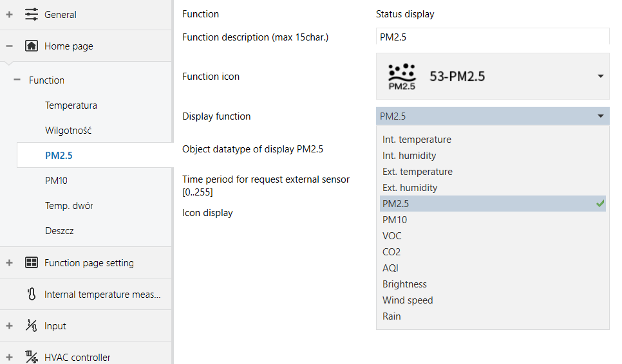Click the Input icon in sidebar
Viewport: 622px width, 364px height.
32,325
